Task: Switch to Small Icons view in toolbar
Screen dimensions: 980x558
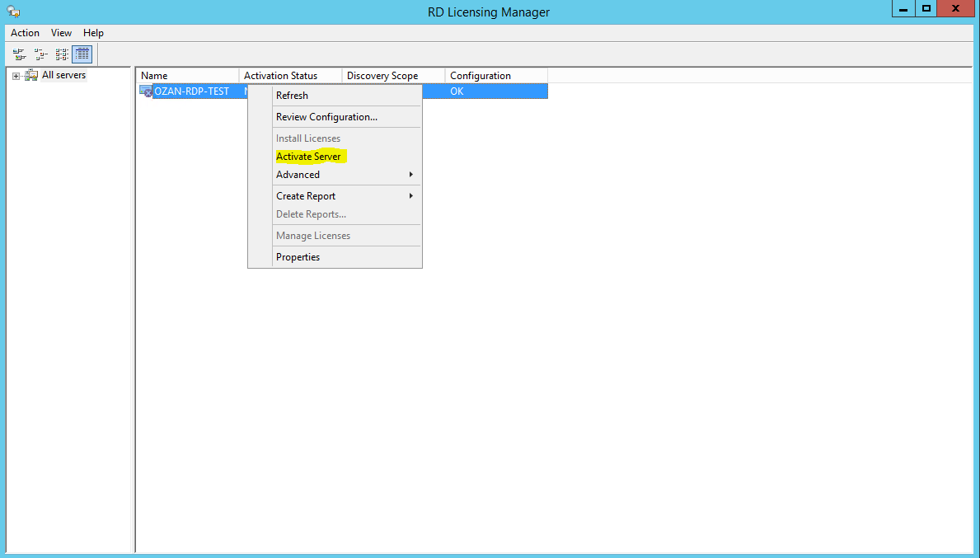Action: (40, 54)
